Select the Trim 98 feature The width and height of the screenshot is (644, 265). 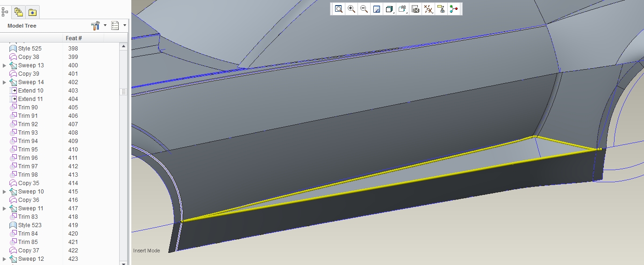click(x=28, y=175)
